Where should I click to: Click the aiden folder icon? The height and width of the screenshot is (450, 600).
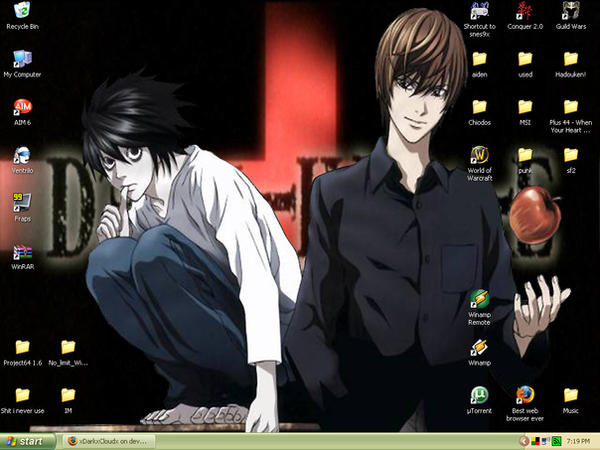tap(479, 59)
